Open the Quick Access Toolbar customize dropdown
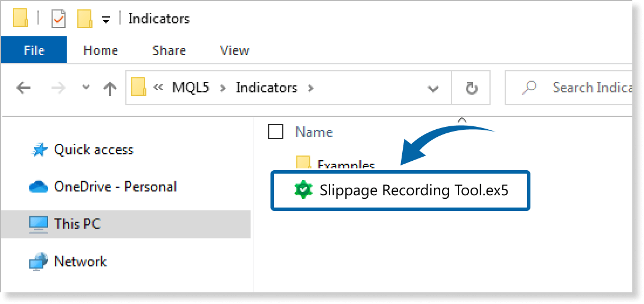The image size is (644, 304). click(106, 20)
